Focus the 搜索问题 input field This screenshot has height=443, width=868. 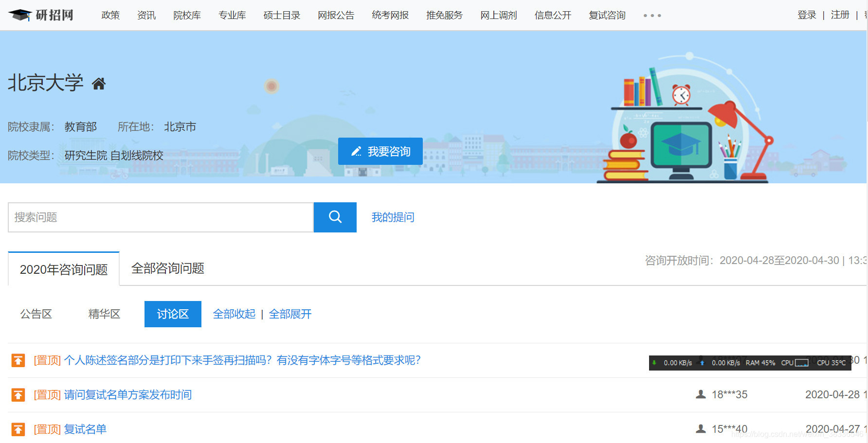(x=161, y=217)
